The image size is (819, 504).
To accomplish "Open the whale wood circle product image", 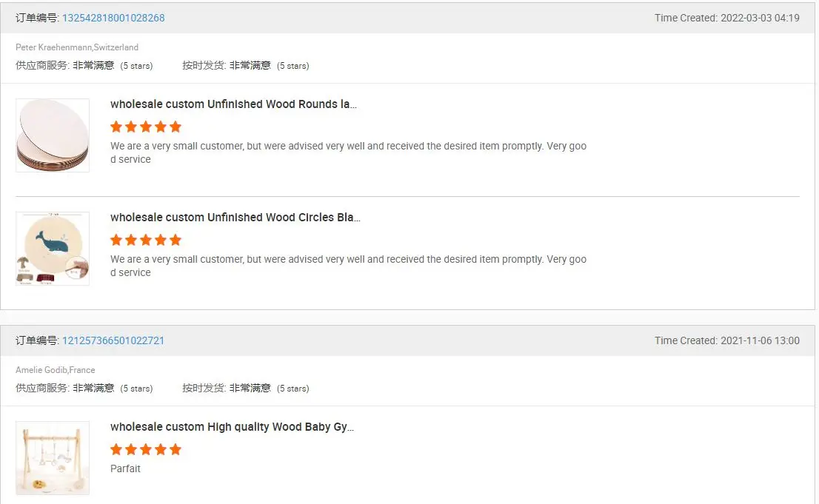I will point(53,249).
